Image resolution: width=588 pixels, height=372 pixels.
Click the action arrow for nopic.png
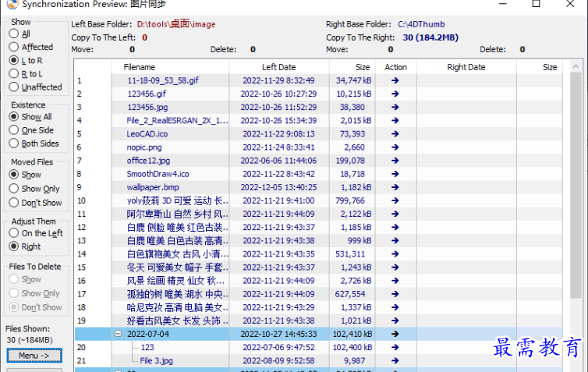tap(395, 147)
